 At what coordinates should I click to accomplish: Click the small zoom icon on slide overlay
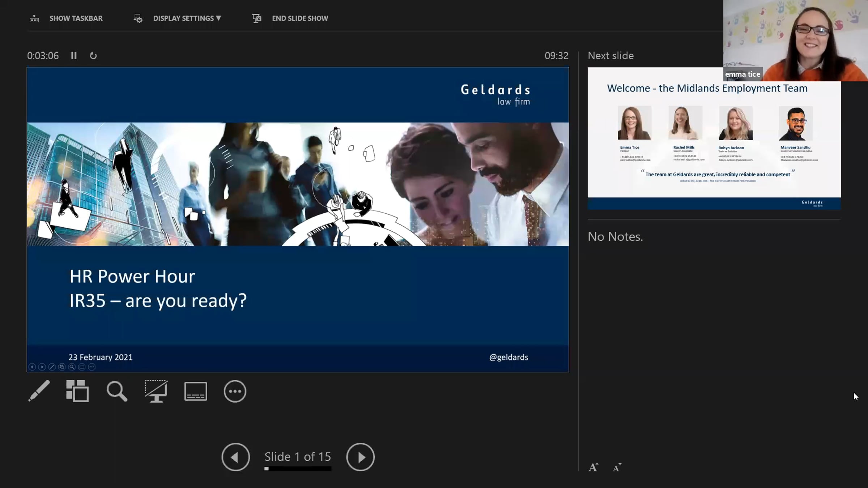[72, 367]
